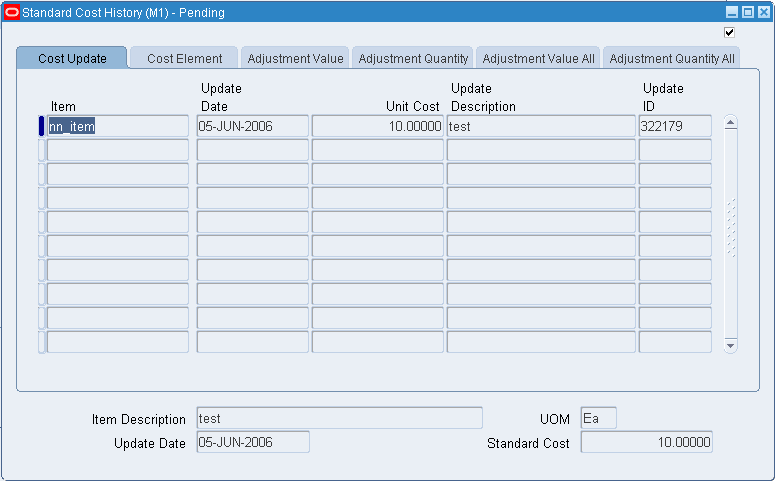The image size is (775, 481).
Task: Click scroll down arrow in item list
Action: pyautogui.click(x=731, y=346)
